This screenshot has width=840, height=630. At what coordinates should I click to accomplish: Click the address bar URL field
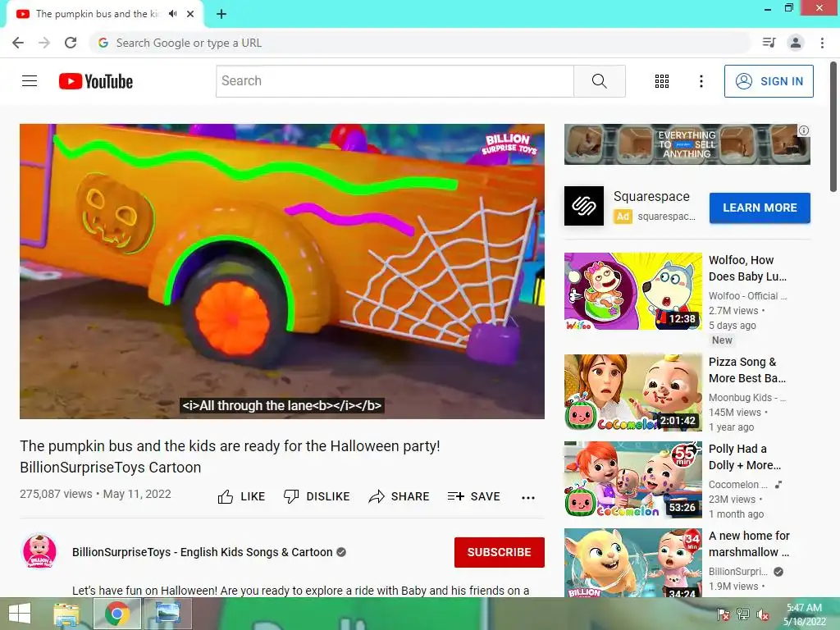421,43
